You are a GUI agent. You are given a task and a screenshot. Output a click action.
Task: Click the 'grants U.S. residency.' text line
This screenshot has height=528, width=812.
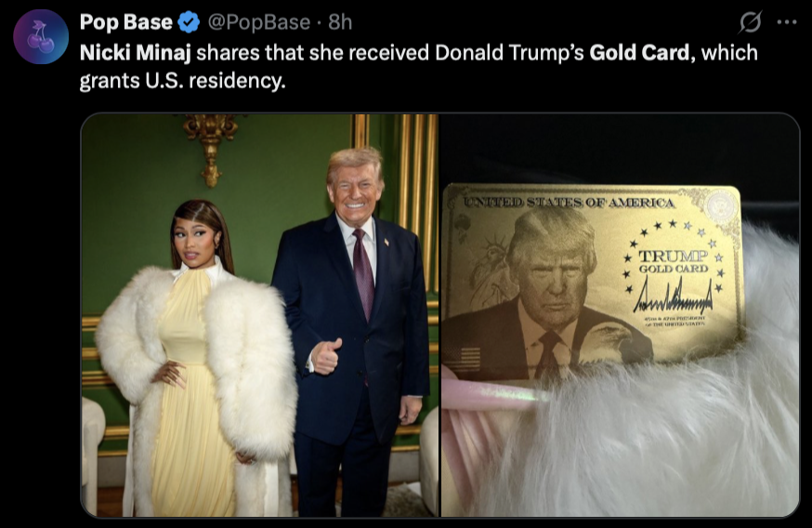point(182,81)
